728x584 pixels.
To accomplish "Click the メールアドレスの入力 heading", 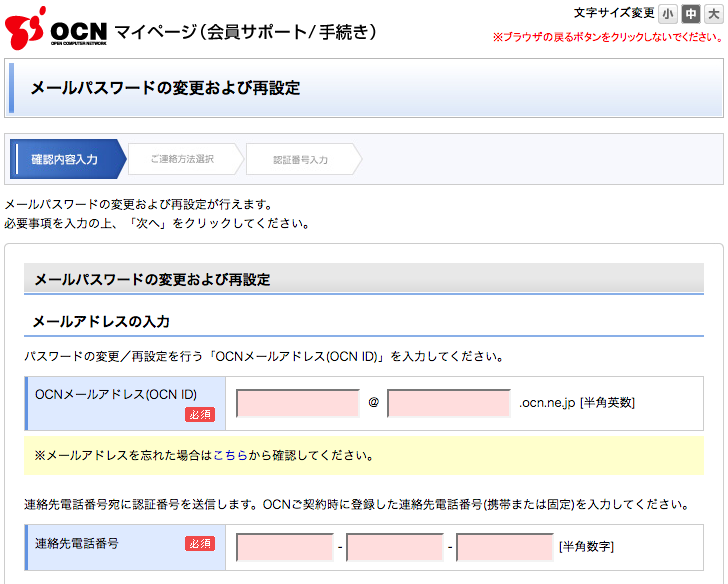I will click(101, 321).
